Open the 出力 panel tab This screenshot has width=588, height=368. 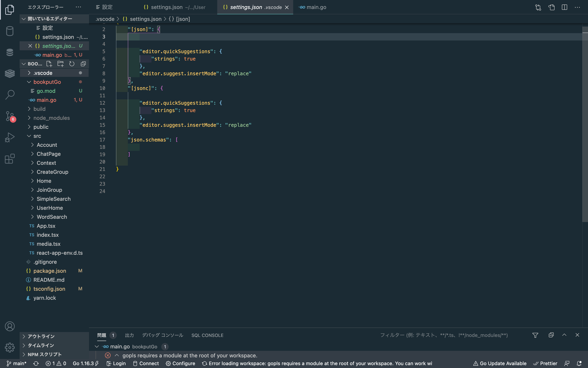(x=129, y=335)
